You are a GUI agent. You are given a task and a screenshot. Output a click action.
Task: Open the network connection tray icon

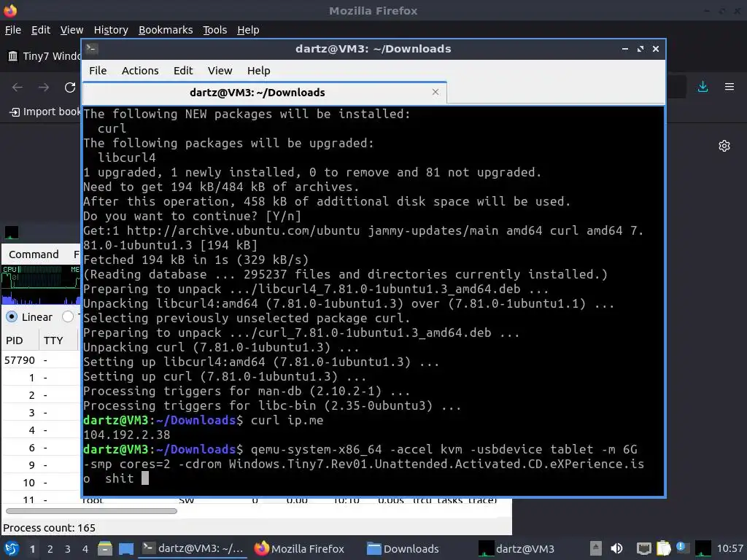(644, 548)
